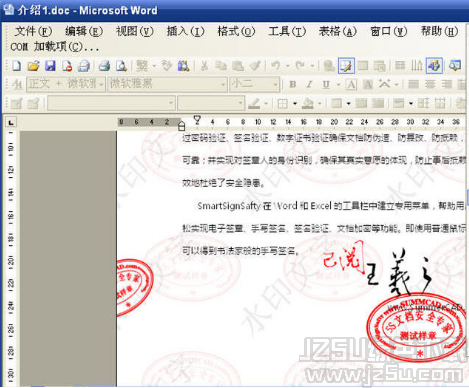Click the COM 加载项(C)... item
The height and width of the screenshot is (388, 469).
click(54, 47)
